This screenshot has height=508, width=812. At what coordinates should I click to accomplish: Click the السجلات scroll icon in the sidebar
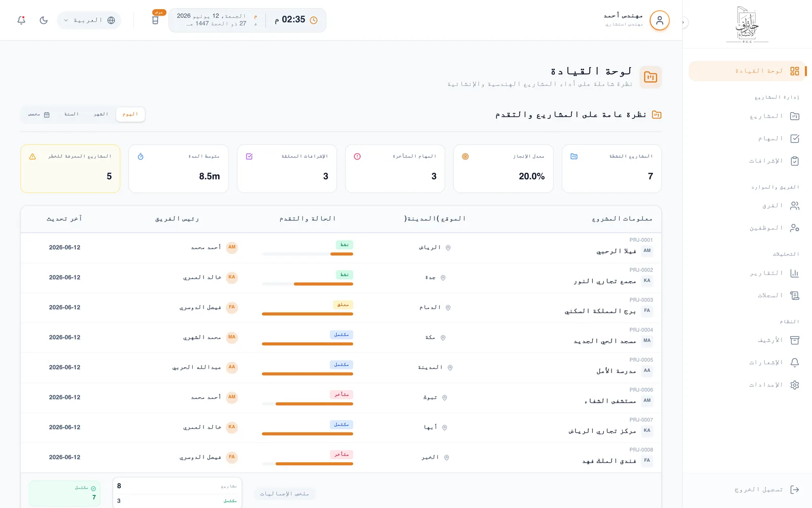795,296
